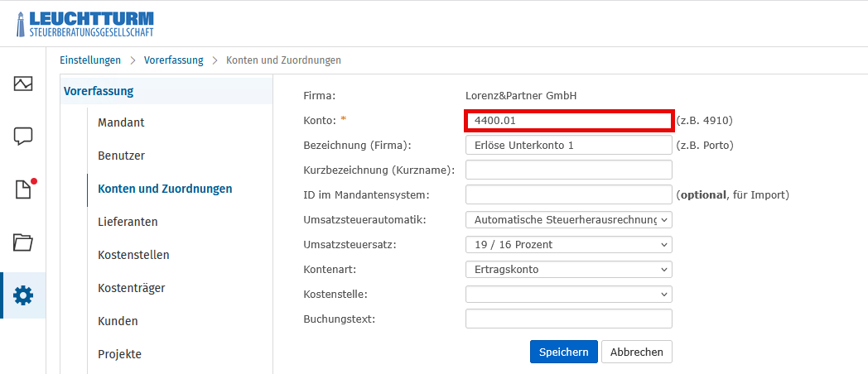
Task: Go to Einstellungen breadcrumb link
Action: [x=90, y=60]
